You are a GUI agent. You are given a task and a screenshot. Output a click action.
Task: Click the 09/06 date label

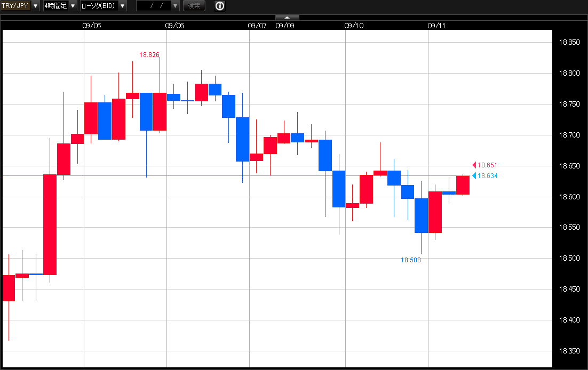point(175,26)
